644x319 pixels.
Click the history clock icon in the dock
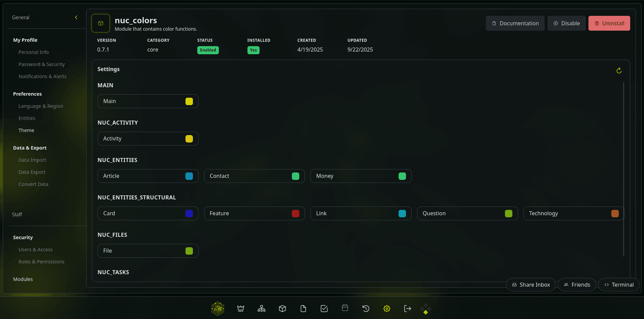click(366, 308)
